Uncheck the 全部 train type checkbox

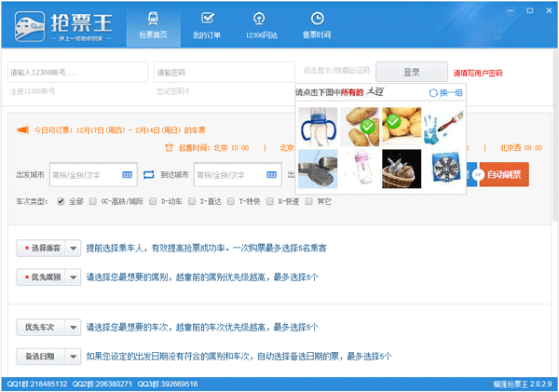(61, 201)
